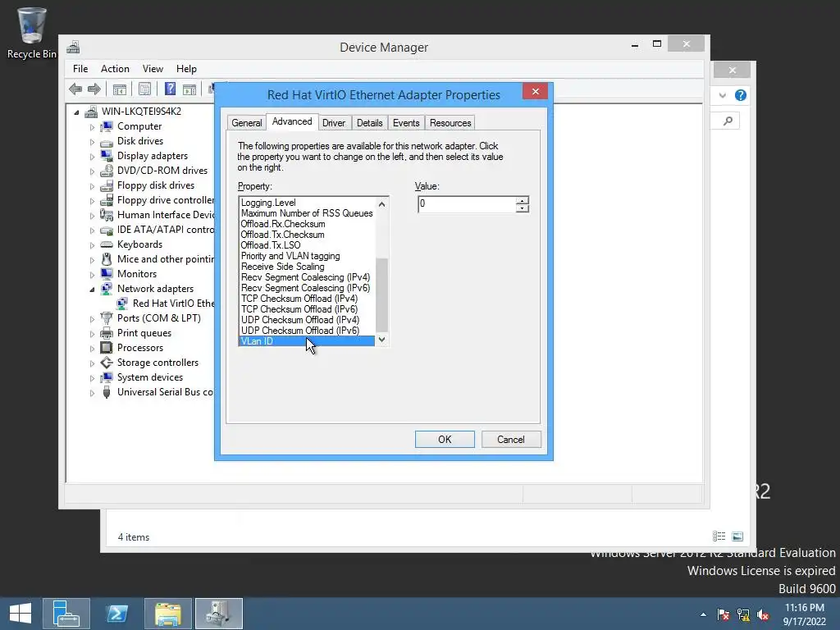Toggle the console tree pane toolbar icon
Image resolution: width=840 pixels, height=630 pixels.
pyautogui.click(x=120, y=89)
